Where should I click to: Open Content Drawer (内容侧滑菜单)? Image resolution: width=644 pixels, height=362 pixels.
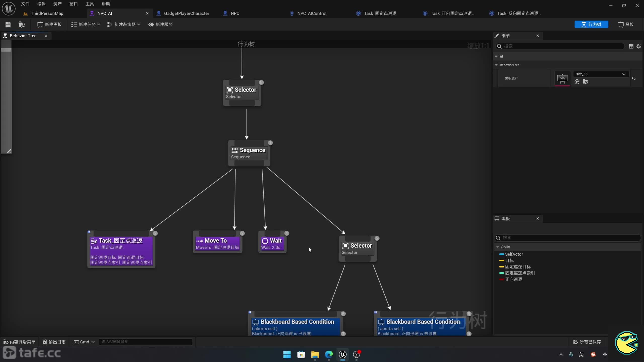click(19, 342)
